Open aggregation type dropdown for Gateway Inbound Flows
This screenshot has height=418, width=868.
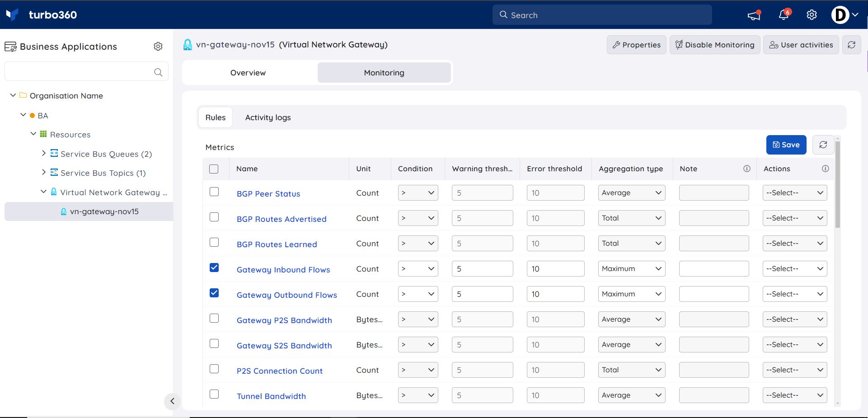tap(632, 269)
